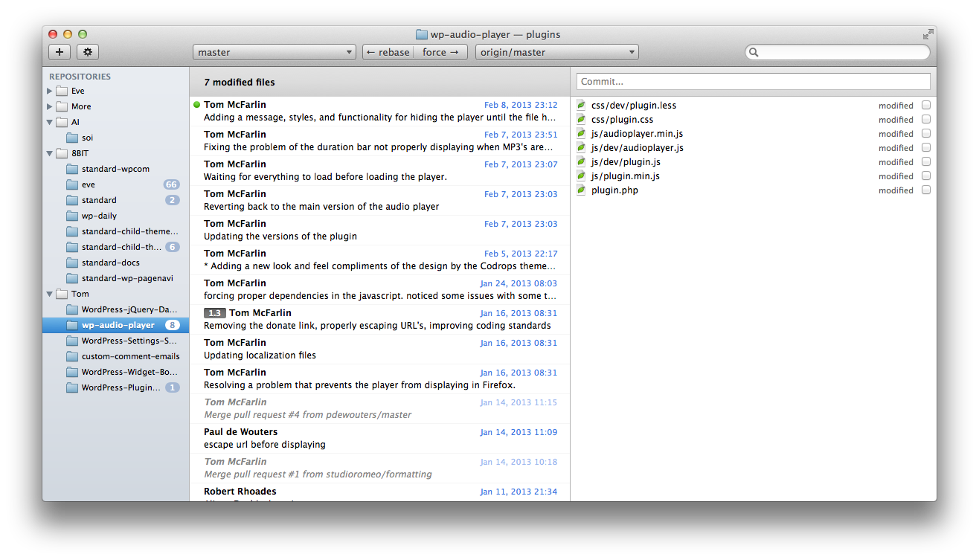Click the plus add repository button
This screenshot has width=979, height=560.
pyautogui.click(x=60, y=52)
